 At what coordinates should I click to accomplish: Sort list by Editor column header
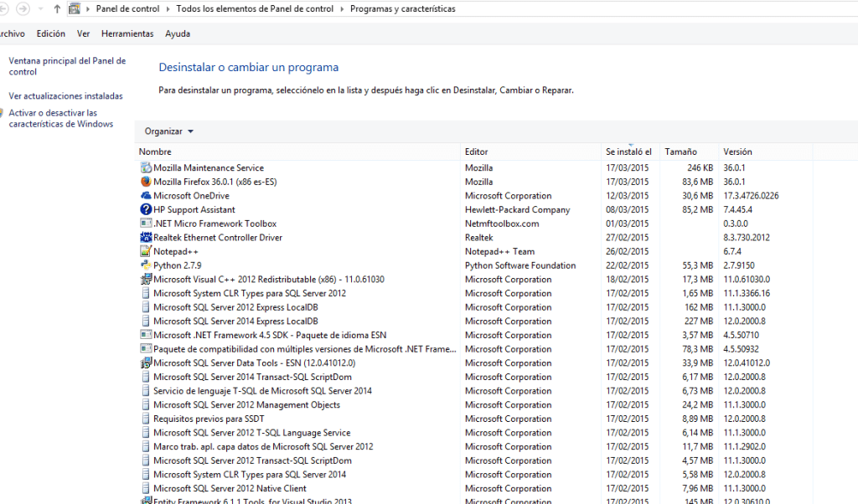tap(530, 152)
